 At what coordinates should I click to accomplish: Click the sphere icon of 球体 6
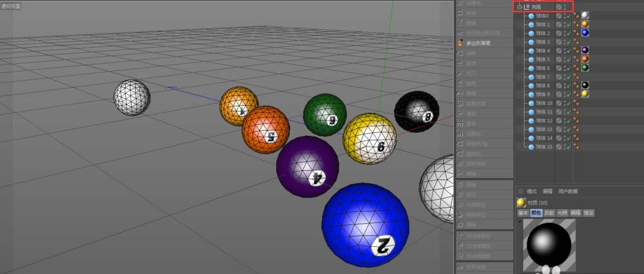pyautogui.click(x=531, y=68)
